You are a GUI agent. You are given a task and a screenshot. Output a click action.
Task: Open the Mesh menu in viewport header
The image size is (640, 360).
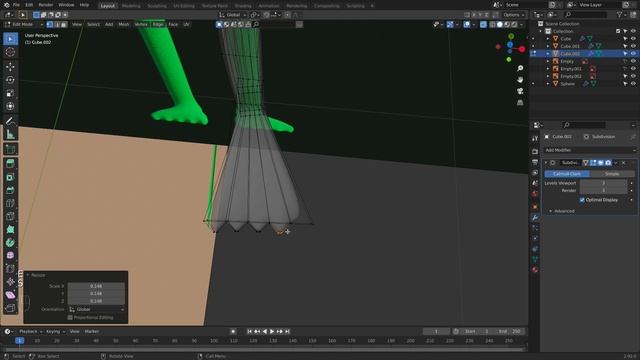tap(124, 24)
